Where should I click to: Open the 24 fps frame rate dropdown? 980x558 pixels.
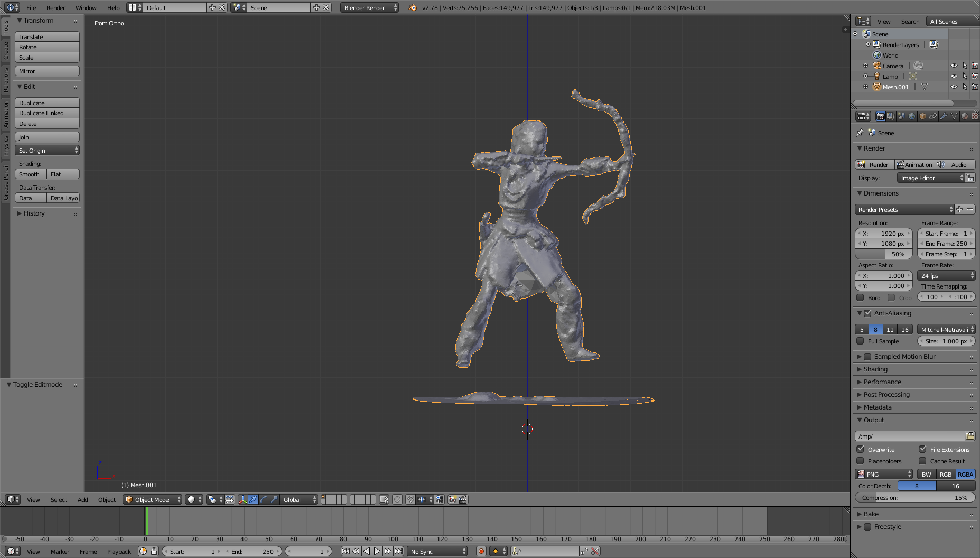(946, 275)
